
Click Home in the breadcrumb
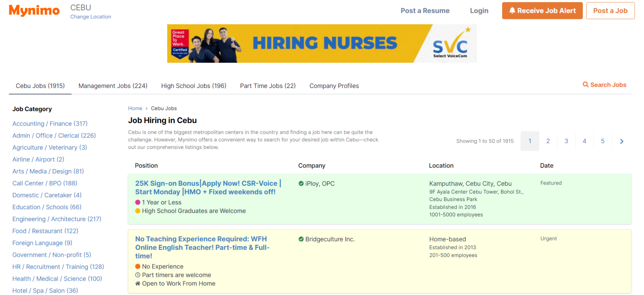click(135, 108)
